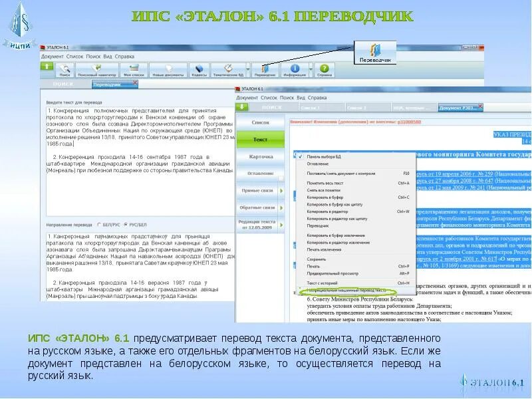Screen dimensions: 532x399
Task: Open Тематические БД in the toolbar
Action: point(228,70)
